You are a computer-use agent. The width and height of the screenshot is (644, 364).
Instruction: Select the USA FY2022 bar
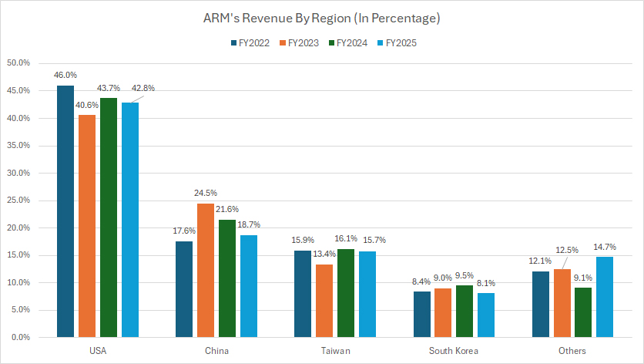pos(65,211)
